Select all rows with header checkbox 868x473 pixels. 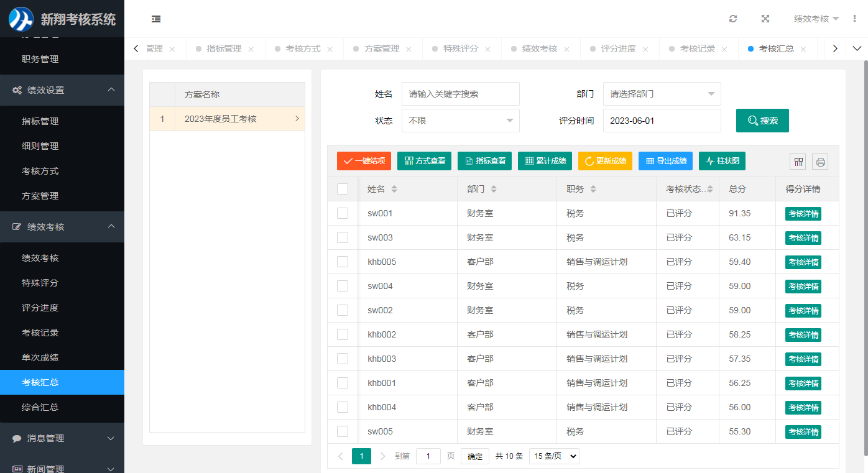[x=343, y=189]
